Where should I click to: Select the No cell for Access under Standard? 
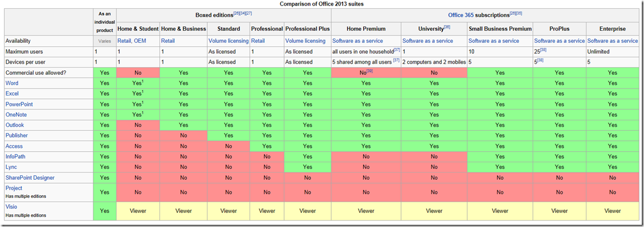point(229,146)
